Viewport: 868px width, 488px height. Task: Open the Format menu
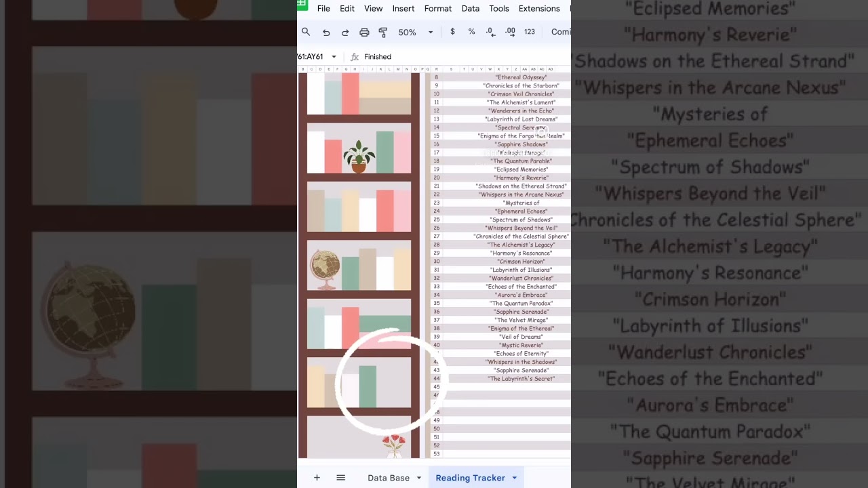click(x=438, y=9)
